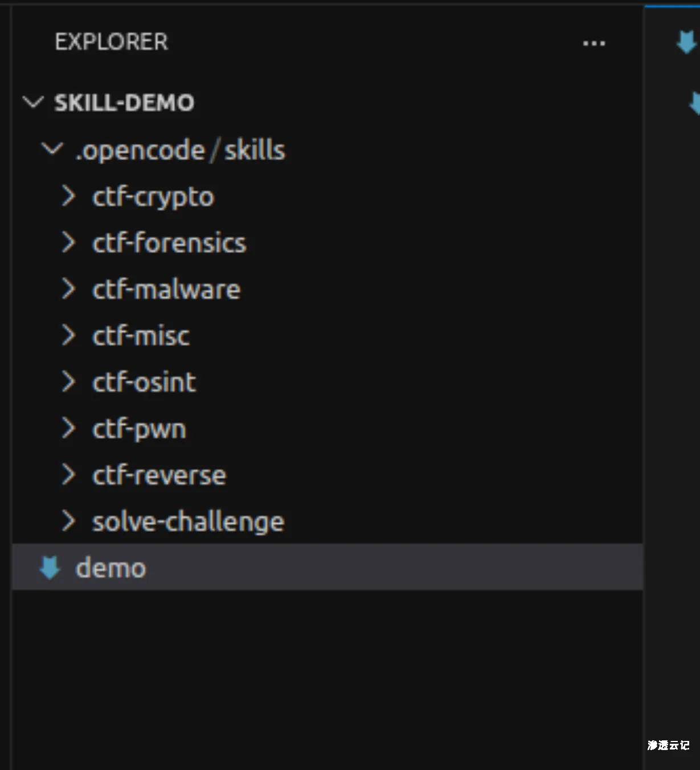Image resolution: width=700 pixels, height=770 pixels.
Task: Select the solve-challenge folder name
Action: pyautogui.click(x=188, y=522)
